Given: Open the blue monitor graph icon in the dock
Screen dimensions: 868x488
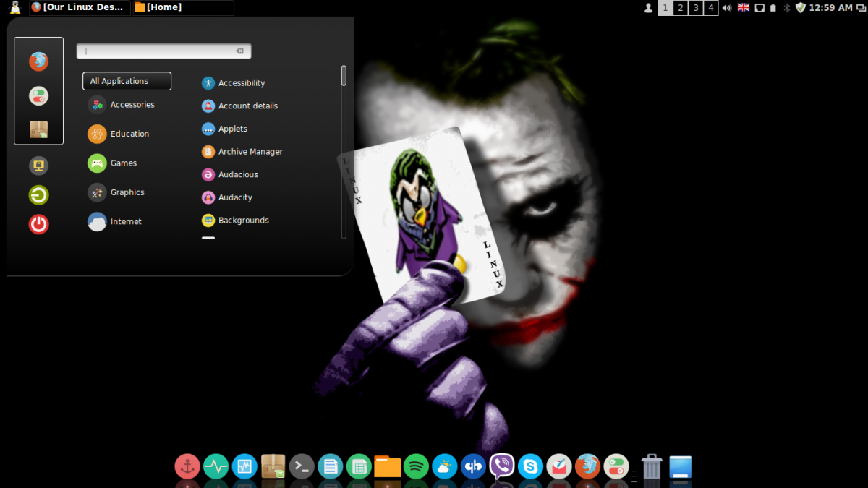Looking at the screenshot, I should pos(244,466).
